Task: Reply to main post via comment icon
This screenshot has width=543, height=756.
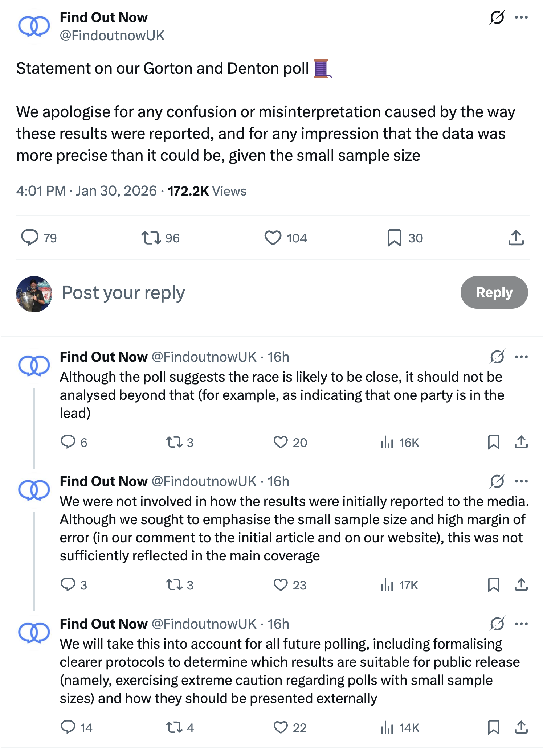Action: [30, 238]
